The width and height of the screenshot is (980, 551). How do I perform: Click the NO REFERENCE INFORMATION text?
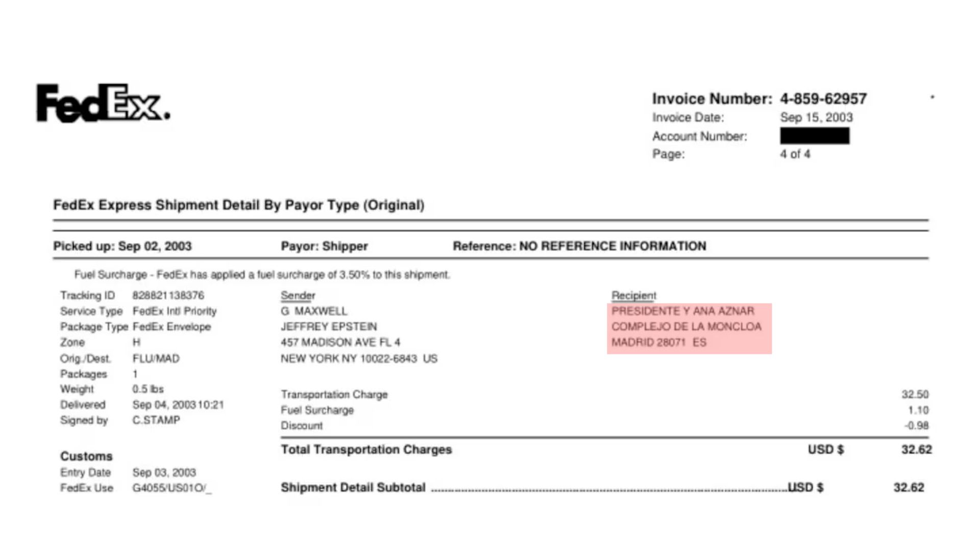[612, 246]
